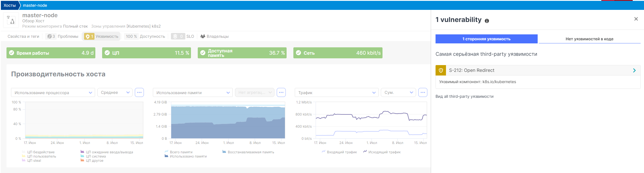Viewport: 644px width, 173px height.
Task: Open the memory chart three-dots menu
Action: pos(281,92)
